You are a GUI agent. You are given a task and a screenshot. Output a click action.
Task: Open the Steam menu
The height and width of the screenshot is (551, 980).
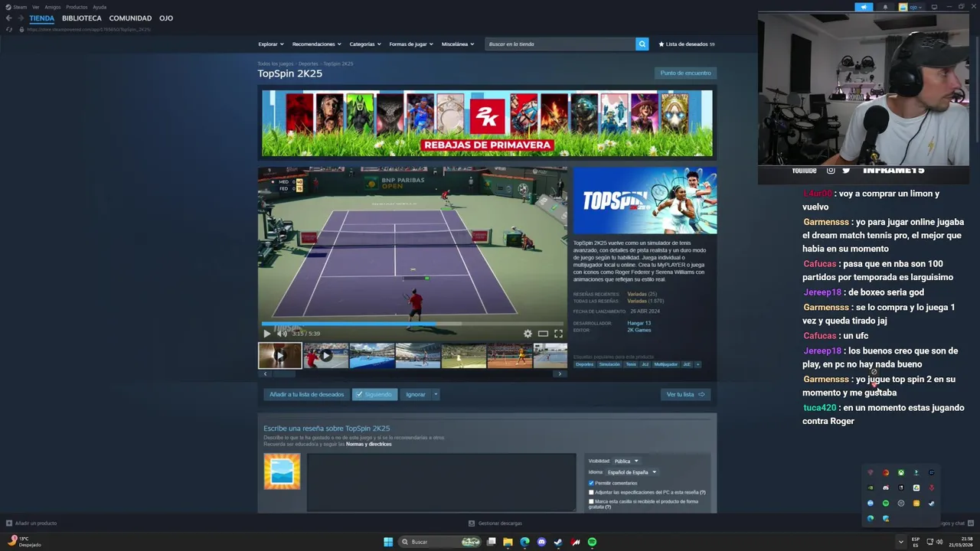(16, 7)
